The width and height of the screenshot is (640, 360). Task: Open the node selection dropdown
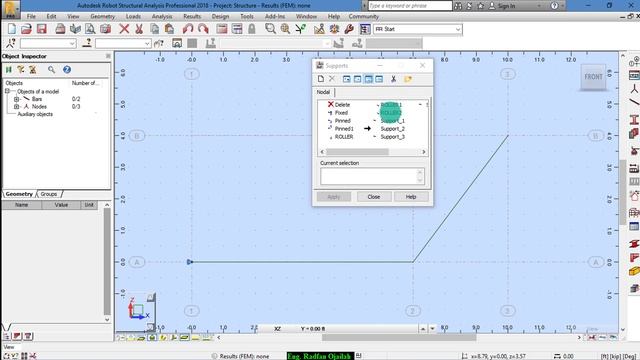(72, 43)
